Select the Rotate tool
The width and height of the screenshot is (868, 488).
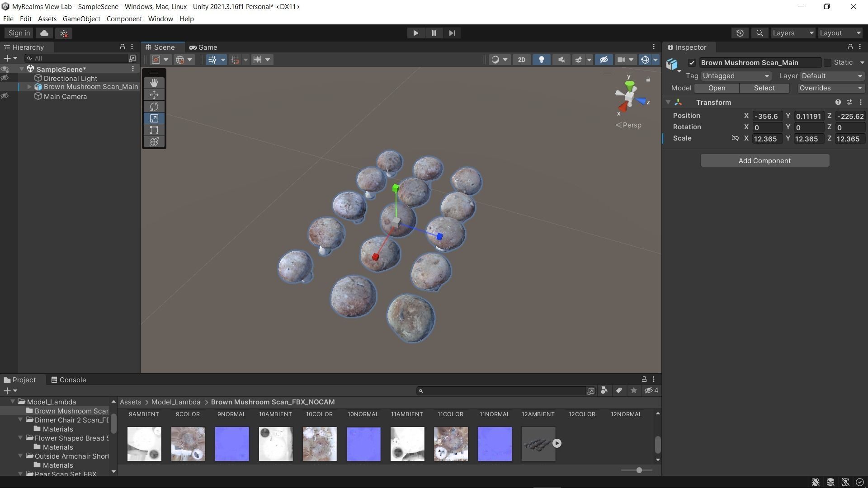tap(154, 107)
